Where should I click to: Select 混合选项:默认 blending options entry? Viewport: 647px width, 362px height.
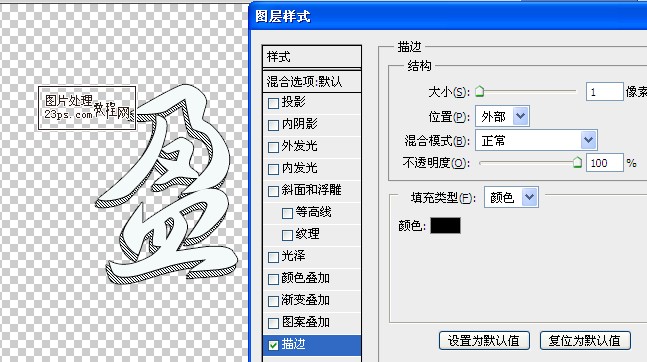(312, 81)
